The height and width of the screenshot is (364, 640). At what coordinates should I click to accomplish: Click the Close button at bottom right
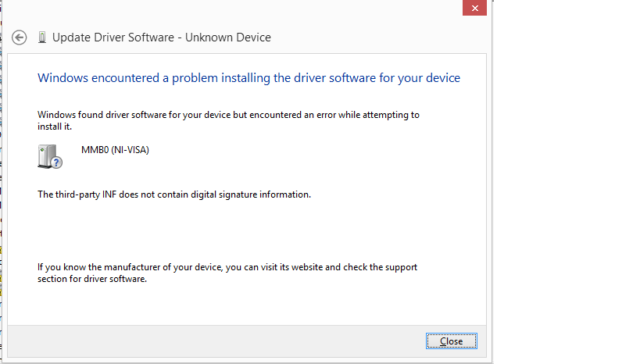[x=452, y=341]
